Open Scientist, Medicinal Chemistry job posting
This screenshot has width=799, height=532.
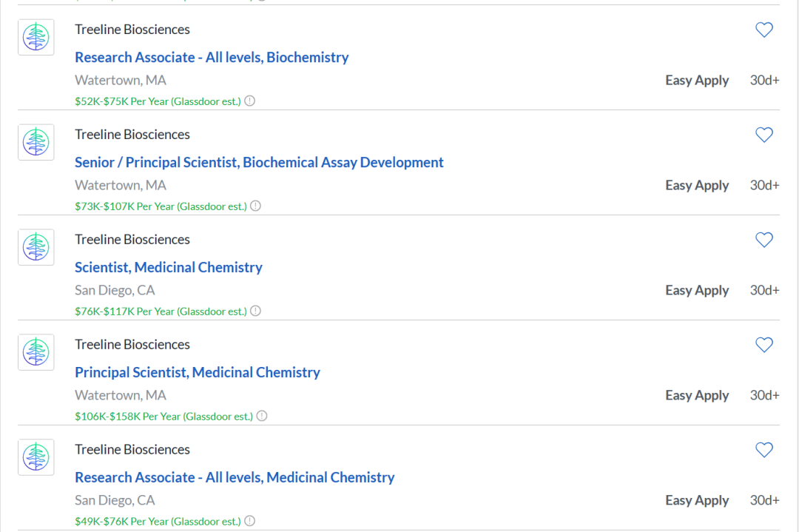tap(169, 268)
